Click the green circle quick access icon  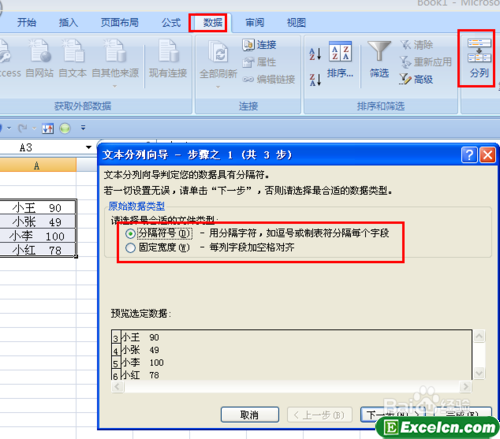[x=65, y=128]
